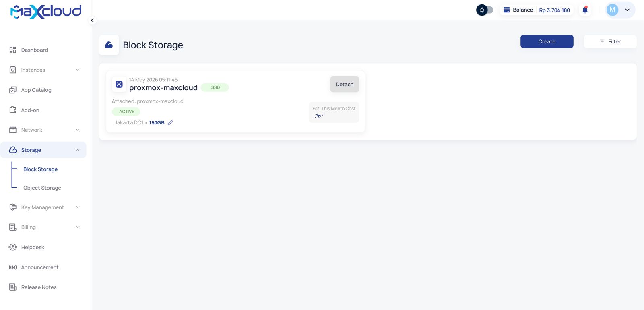Select Object Storage submenu item
644x310 pixels.
[42, 188]
